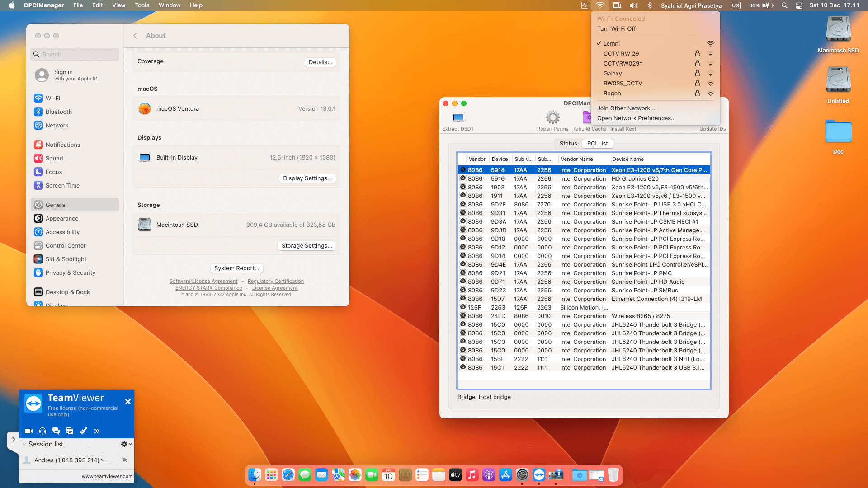The image size is (868, 488).
Task: Click the Repair Perms gear icon
Action: (552, 118)
